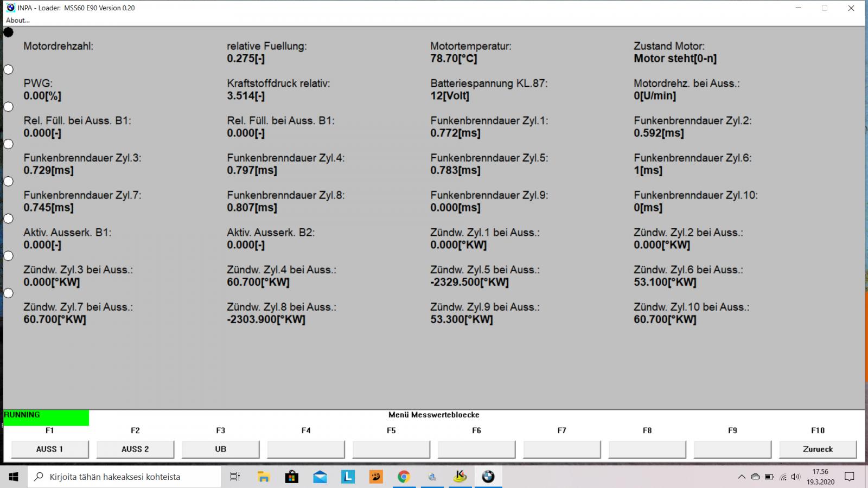Viewport: 868px width, 488px height.
Task: Open the Mail app in taskbar
Action: pyautogui.click(x=320, y=477)
